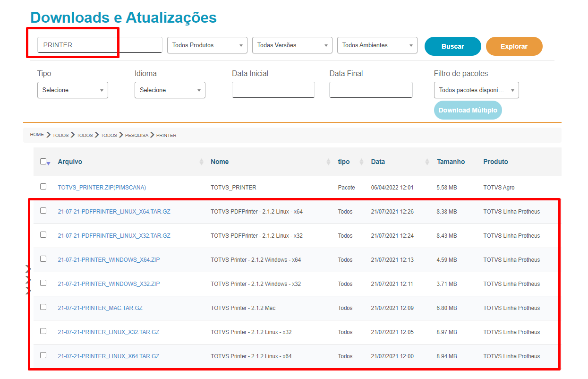Viewport: 588px width, 379px height.
Task: Click the Data Inicial date field
Action: tap(273, 90)
